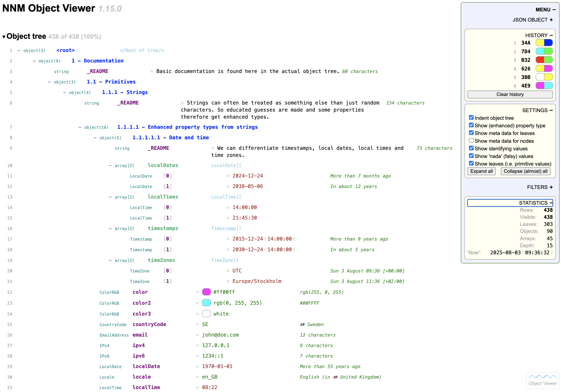This screenshot has height=392, width=561.
Task: Select history entry 34A color pill
Action: pos(544,43)
